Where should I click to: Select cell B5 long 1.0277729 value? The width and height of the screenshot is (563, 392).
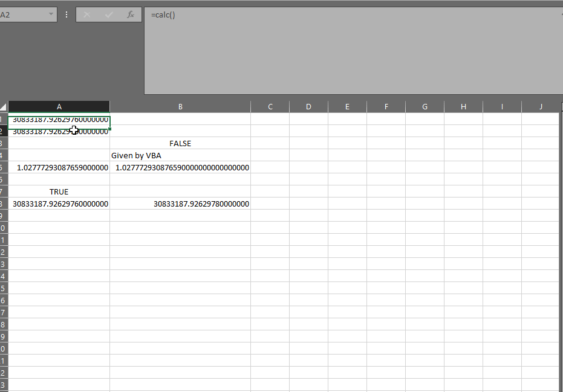pyautogui.click(x=180, y=167)
